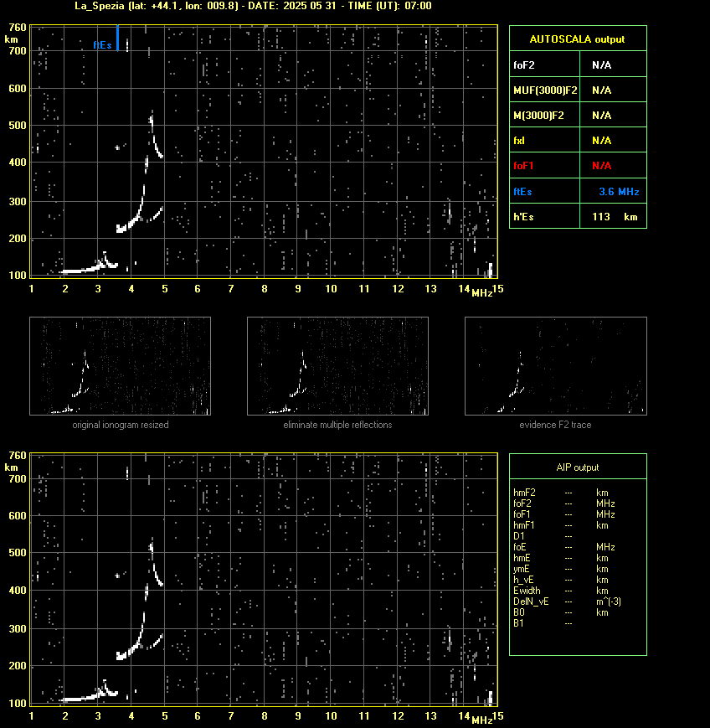Click the F2 trace cusp in top ionogram
The width and height of the screenshot is (710, 728).
[152, 120]
